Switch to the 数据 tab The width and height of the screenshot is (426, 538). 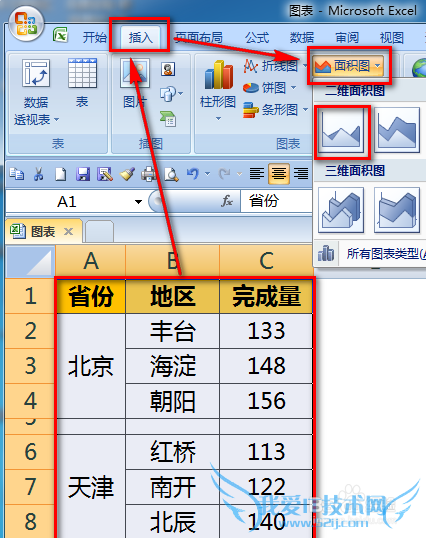(x=302, y=37)
